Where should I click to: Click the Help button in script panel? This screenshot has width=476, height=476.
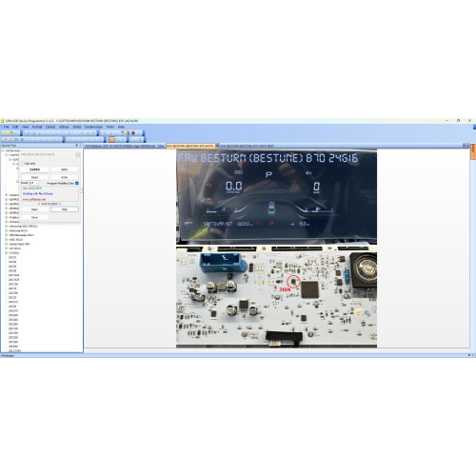point(65,209)
